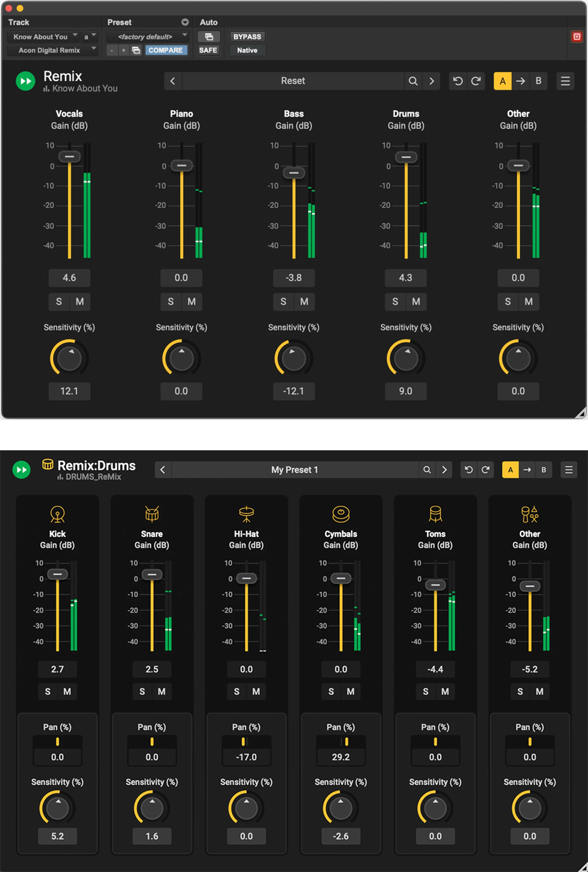
Task: Go to next preset in Remix:Drums
Action: coord(444,470)
